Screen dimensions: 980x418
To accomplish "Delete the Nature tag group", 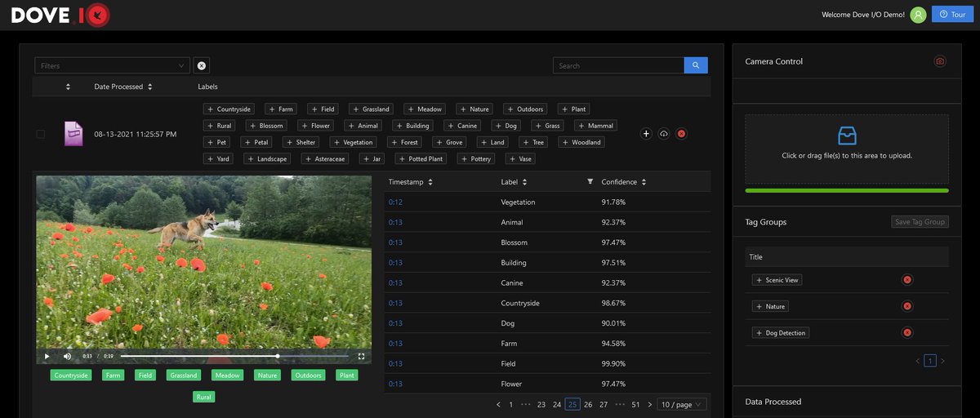I will [x=906, y=306].
